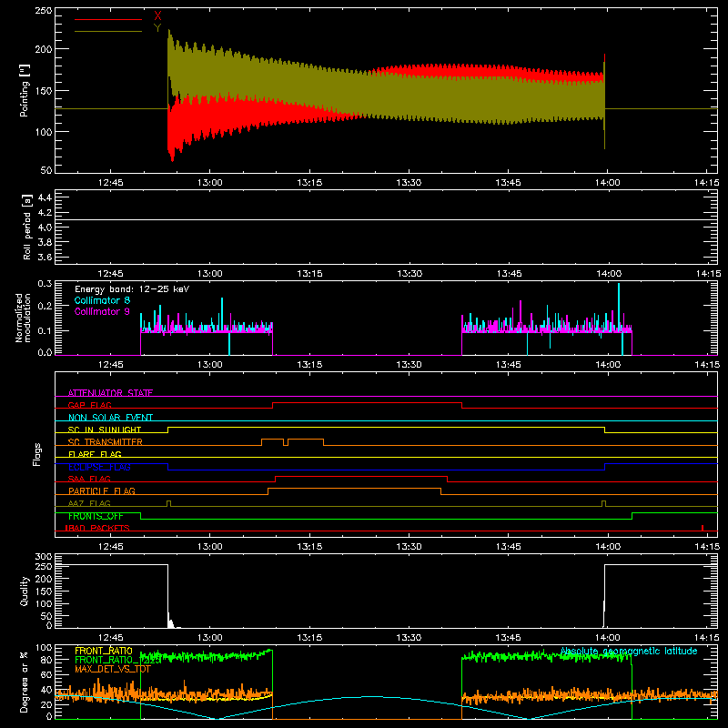The height and width of the screenshot is (728, 728).
Task: Click the ECLIPSE_FLAG label
Action: tap(99, 467)
